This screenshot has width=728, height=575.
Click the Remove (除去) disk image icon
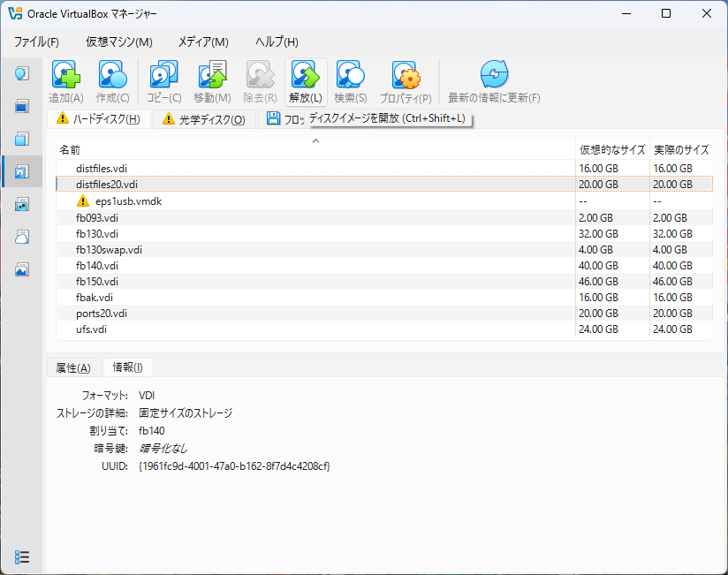[x=260, y=74]
